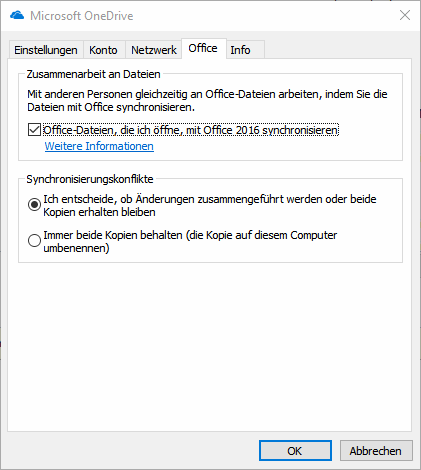Click the 'Zusammenarbeit an Dateien' group heading
Viewport: 421px width, 470px height.
[93, 74]
